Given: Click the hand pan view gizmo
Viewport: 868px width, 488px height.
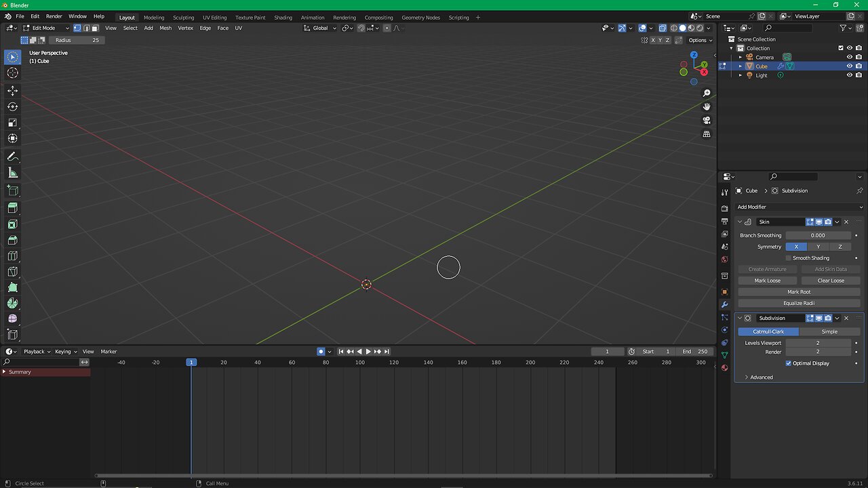Looking at the screenshot, I should pyautogui.click(x=707, y=106).
